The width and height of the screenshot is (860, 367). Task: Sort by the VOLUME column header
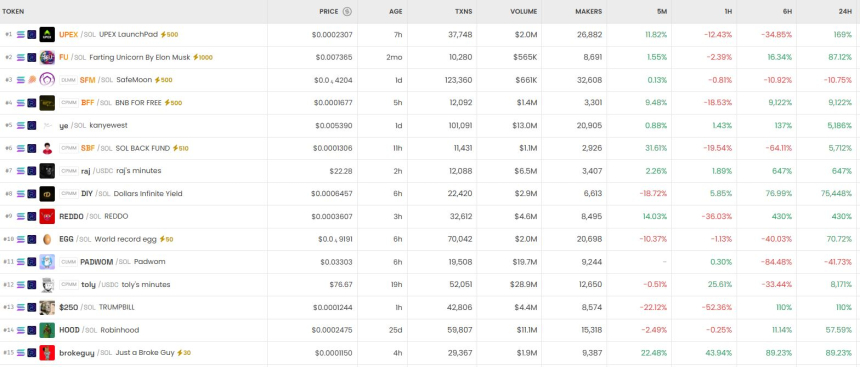click(524, 12)
